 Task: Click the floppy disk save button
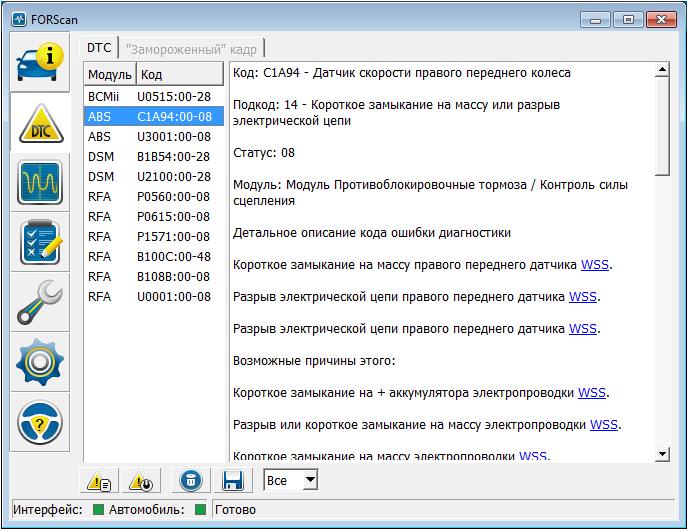point(233,480)
